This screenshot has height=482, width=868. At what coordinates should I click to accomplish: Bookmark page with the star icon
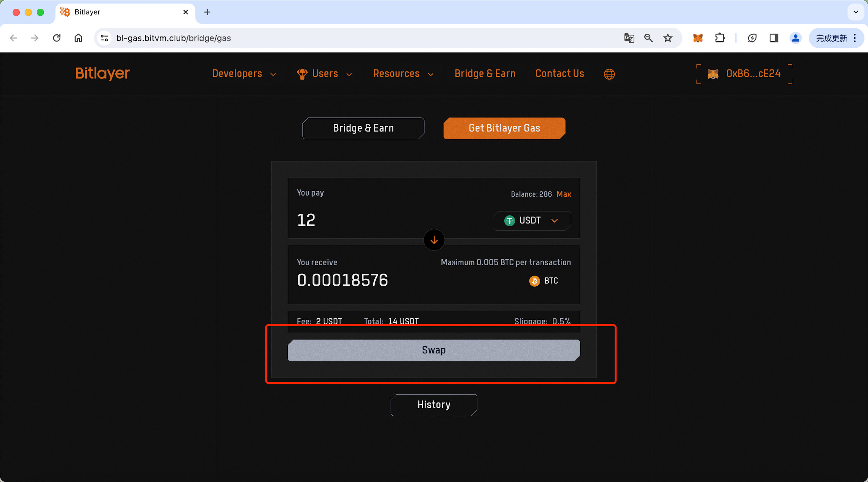pyautogui.click(x=668, y=38)
